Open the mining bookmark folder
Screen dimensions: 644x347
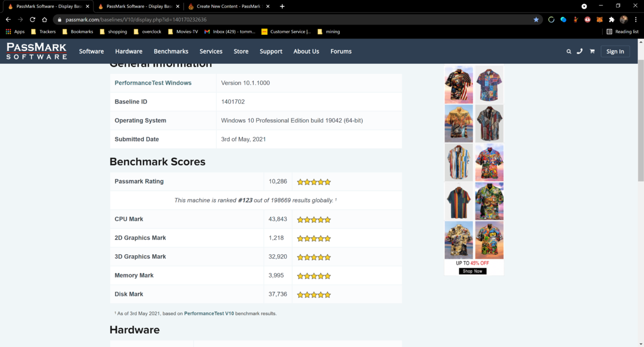point(329,32)
